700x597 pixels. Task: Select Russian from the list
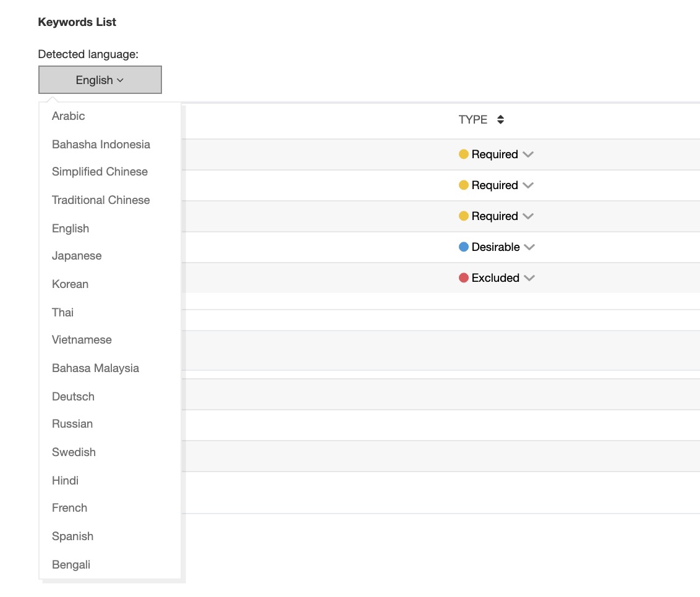pyautogui.click(x=72, y=424)
